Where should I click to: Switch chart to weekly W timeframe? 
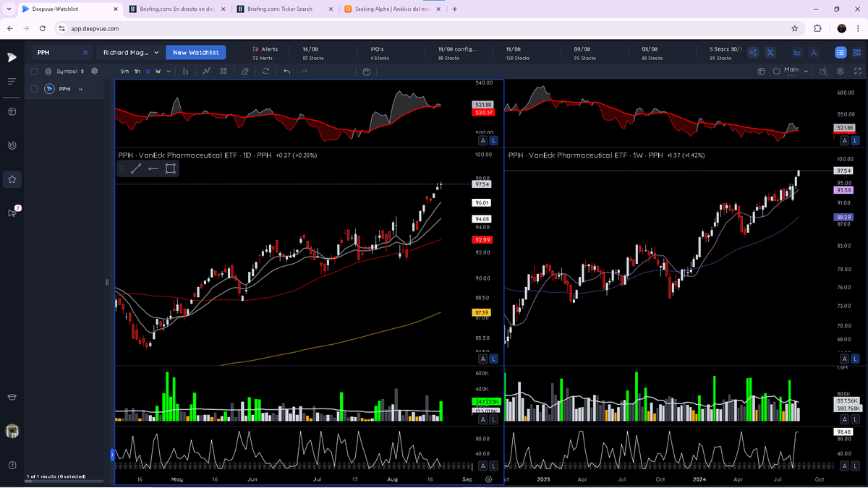tap(158, 71)
